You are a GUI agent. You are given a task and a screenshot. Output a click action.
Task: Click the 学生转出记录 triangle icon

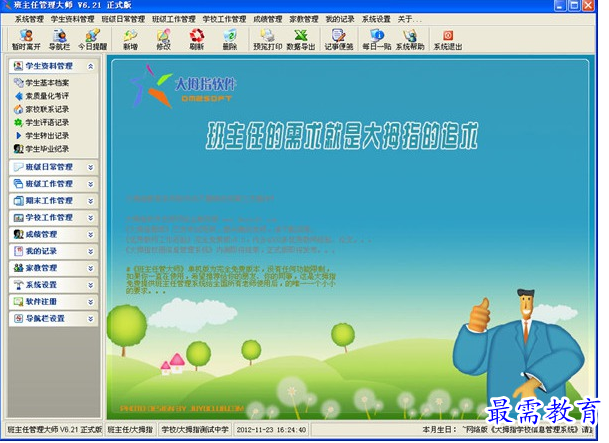(18, 136)
